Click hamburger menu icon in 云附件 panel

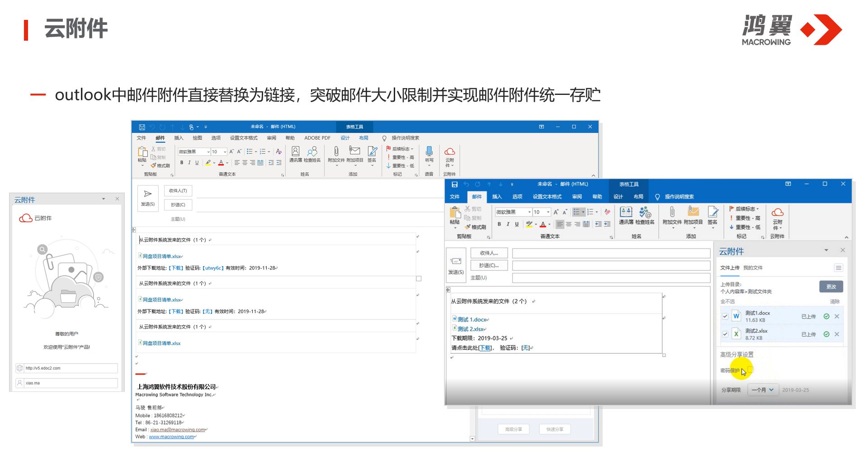pos(838,268)
